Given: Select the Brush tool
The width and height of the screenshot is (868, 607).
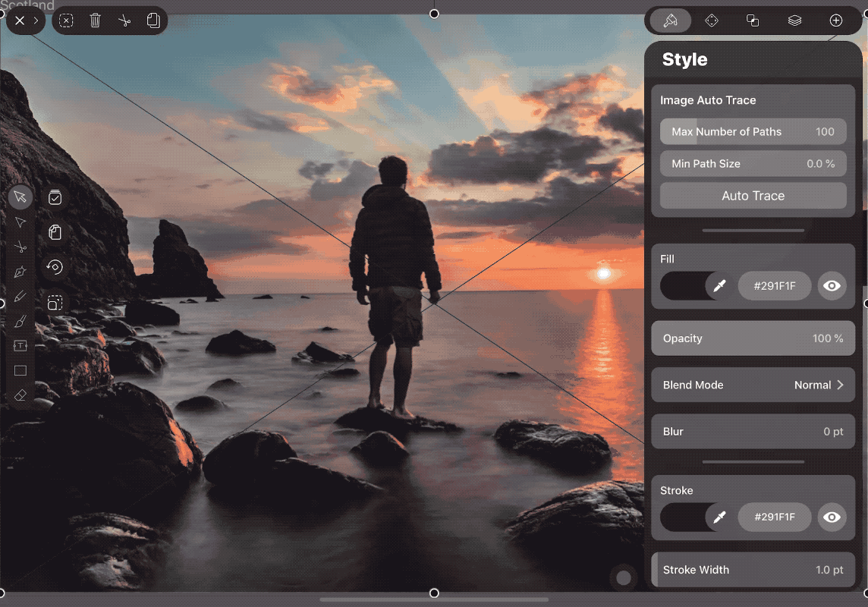Looking at the screenshot, I should tap(20, 322).
